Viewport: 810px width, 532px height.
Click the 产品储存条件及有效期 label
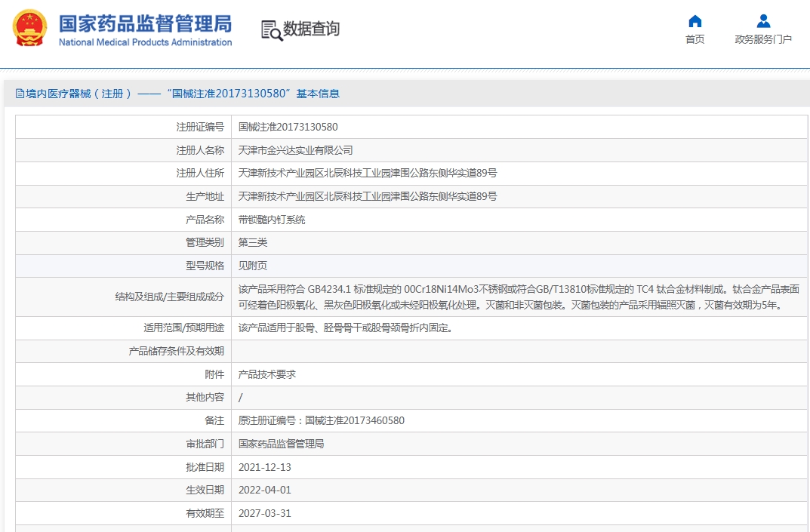pyautogui.click(x=176, y=351)
